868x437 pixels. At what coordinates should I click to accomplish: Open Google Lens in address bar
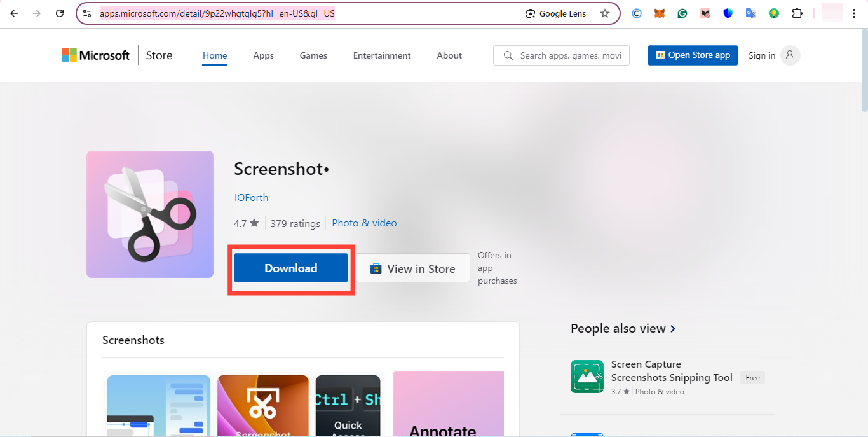(556, 13)
